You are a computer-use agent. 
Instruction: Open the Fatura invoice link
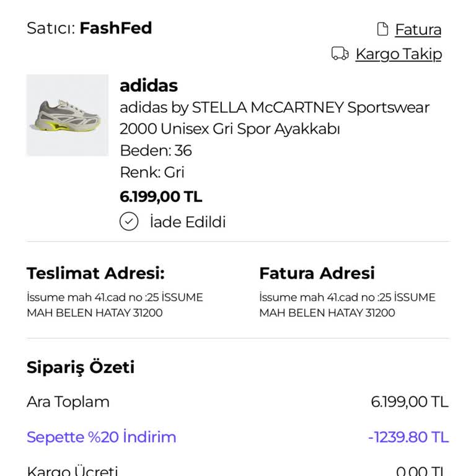click(418, 30)
